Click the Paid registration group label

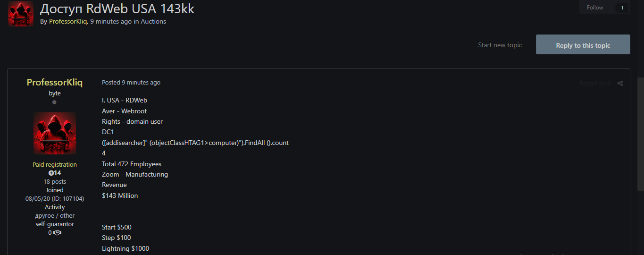click(x=55, y=165)
